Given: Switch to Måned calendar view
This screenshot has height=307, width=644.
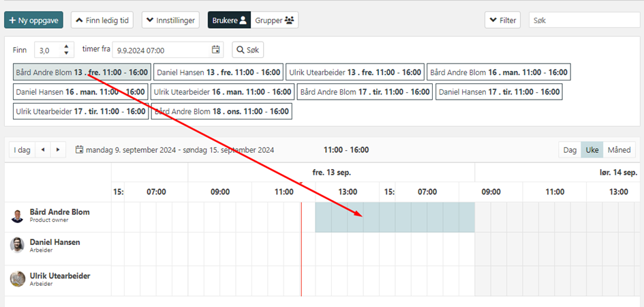Looking at the screenshot, I should pyautogui.click(x=619, y=149).
